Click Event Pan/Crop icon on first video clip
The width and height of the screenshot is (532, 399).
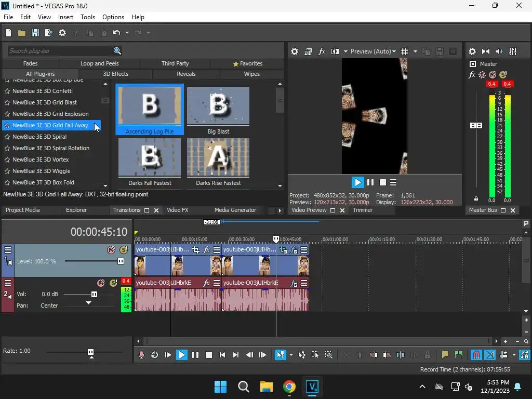coord(196,250)
